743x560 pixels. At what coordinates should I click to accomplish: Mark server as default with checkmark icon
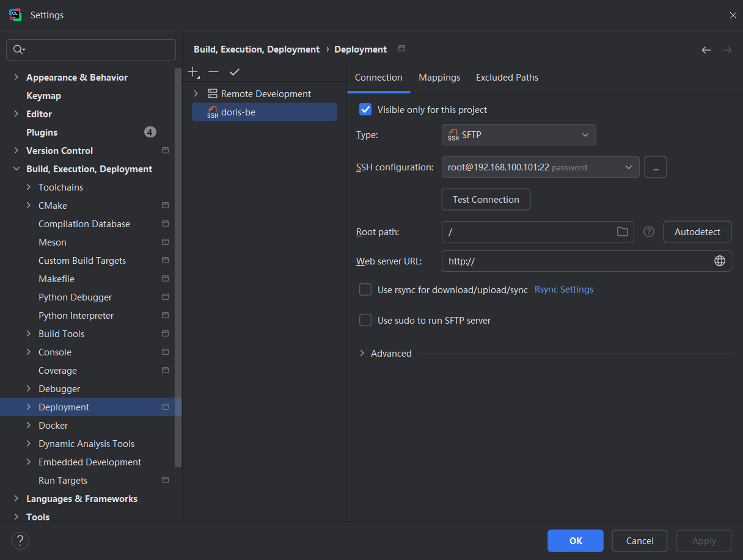click(235, 72)
